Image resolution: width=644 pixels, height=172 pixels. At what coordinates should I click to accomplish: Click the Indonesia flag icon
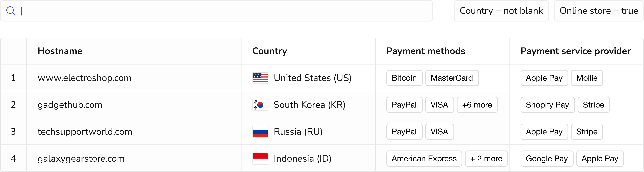(x=260, y=158)
